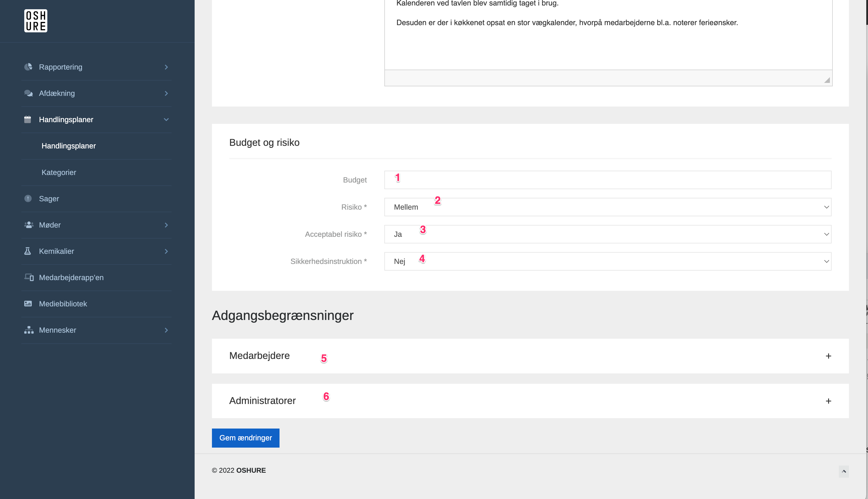Select the Handlingsplaner submenu item
Image resolution: width=868 pixels, height=499 pixels.
pyautogui.click(x=68, y=146)
